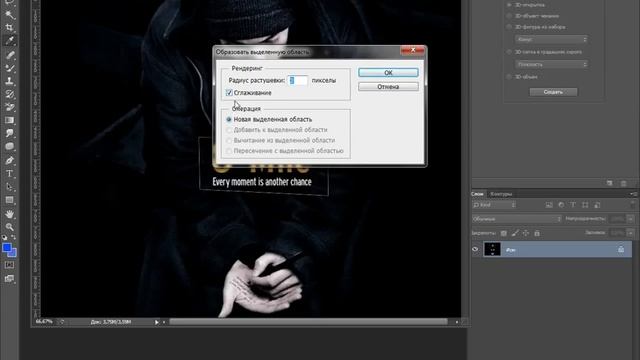Select the Clone Stamp tool

[9, 81]
